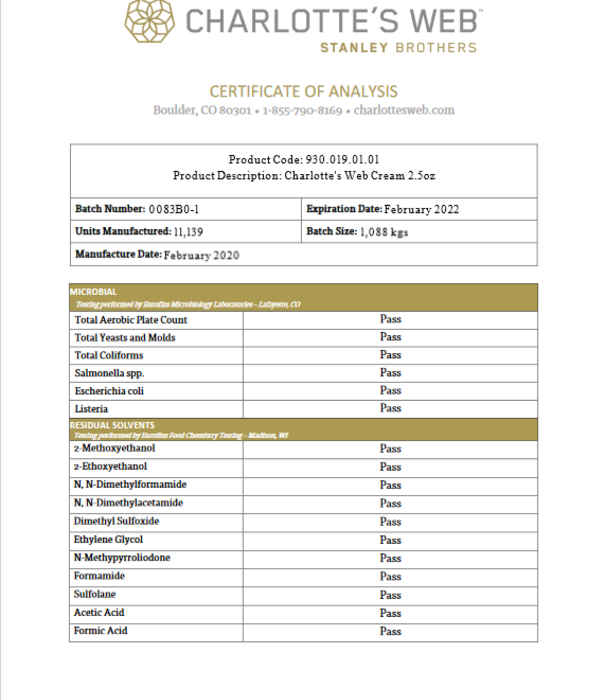Select N, N-Dimethylformamide label
The width and height of the screenshot is (605, 700).
click(130, 485)
